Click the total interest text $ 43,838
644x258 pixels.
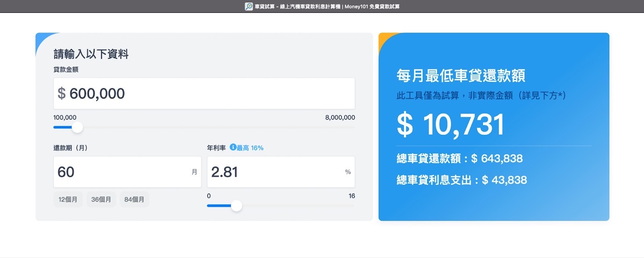click(x=504, y=180)
